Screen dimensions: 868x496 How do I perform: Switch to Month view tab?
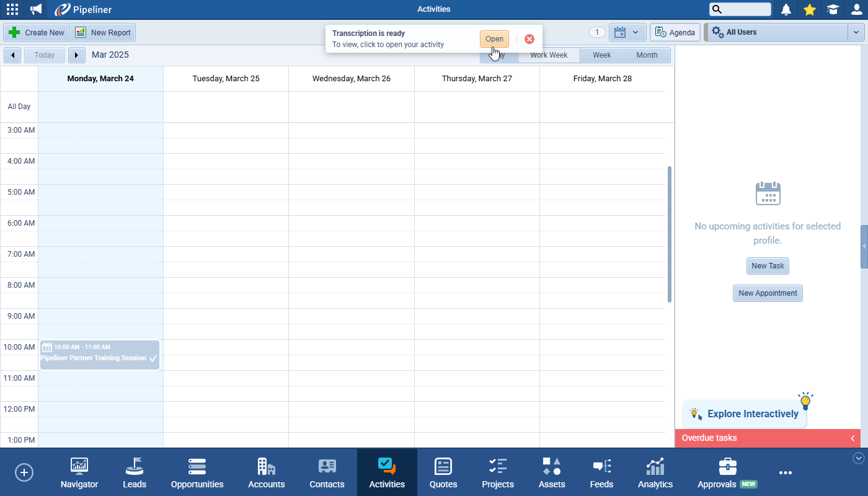(647, 55)
